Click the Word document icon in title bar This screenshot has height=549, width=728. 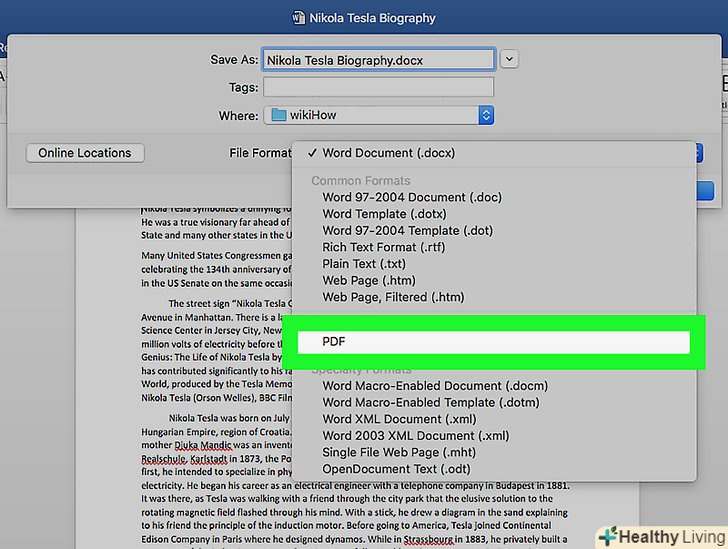tap(299, 18)
